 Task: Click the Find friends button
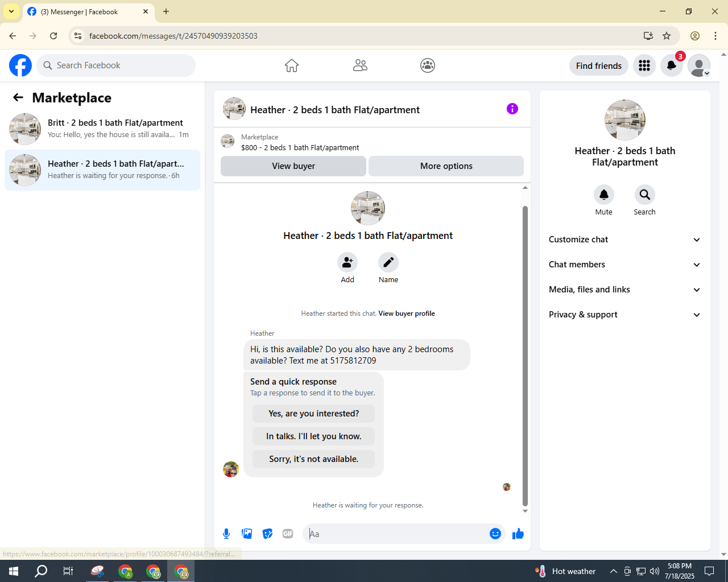point(599,65)
